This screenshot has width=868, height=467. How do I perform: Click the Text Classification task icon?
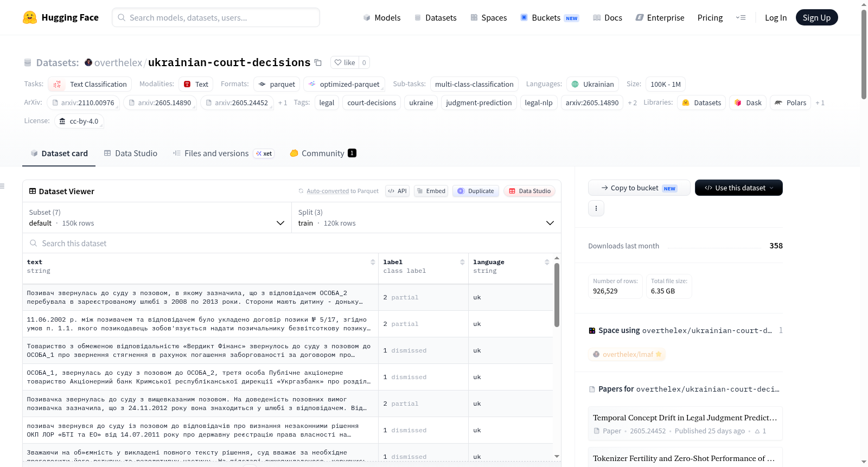tap(57, 84)
